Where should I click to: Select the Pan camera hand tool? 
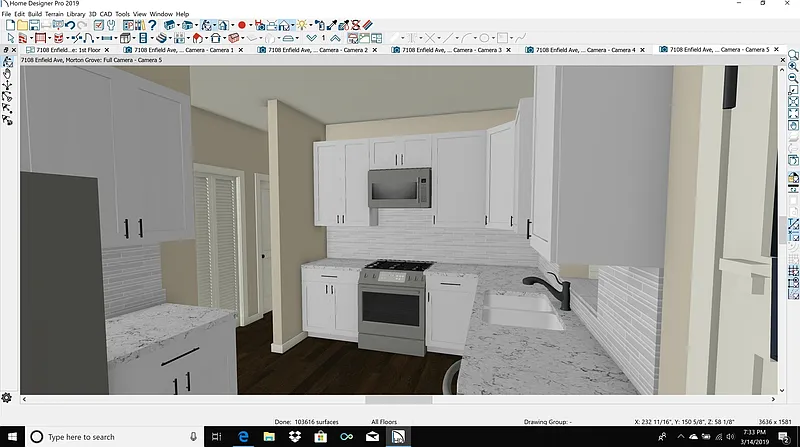coord(8,73)
